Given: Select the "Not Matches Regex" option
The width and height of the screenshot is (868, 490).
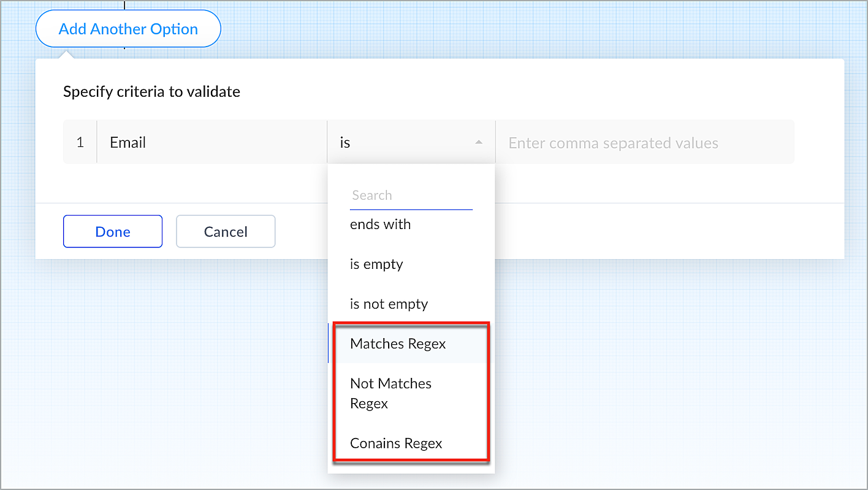Looking at the screenshot, I should pyautogui.click(x=390, y=393).
